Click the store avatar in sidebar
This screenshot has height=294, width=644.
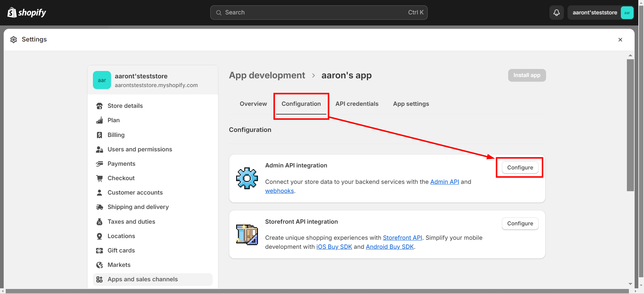pos(102,80)
